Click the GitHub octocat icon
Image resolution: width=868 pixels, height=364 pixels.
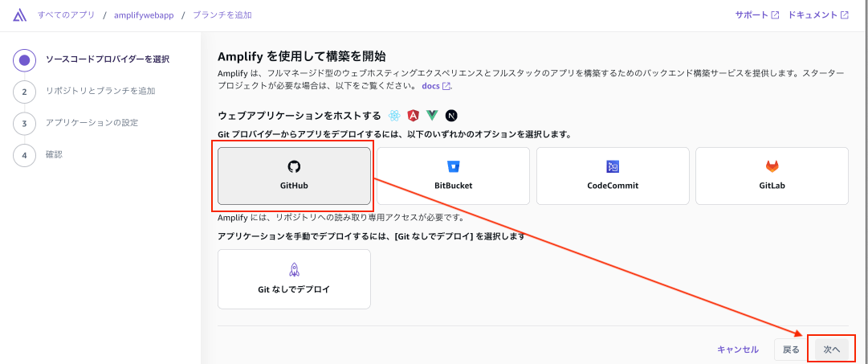294,167
